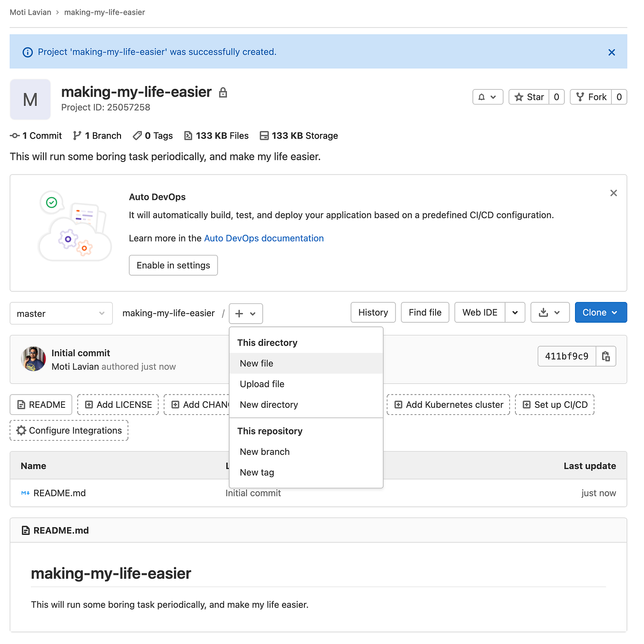
Task: Open the 133 KB Storage link
Action: pyautogui.click(x=299, y=136)
